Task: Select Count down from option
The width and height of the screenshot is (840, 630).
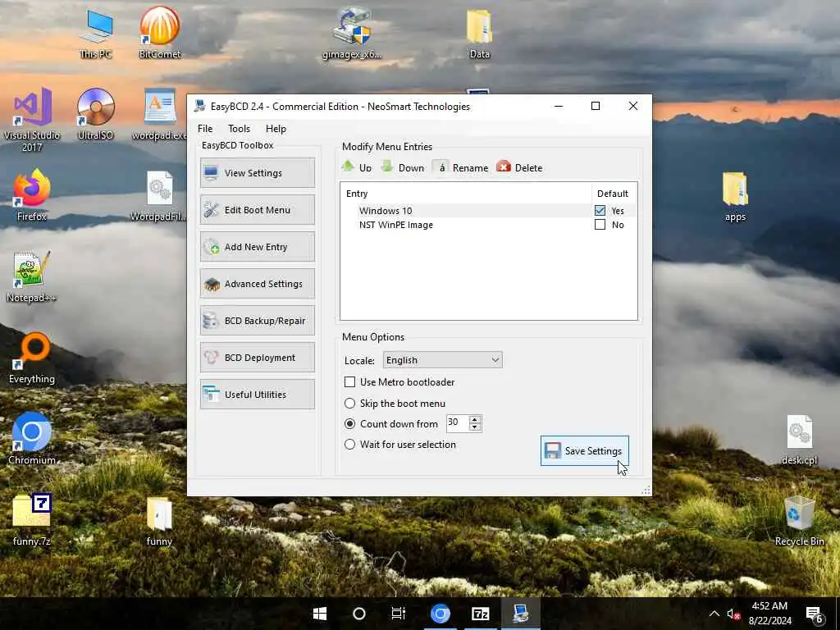Action: pyautogui.click(x=349, y=424)
